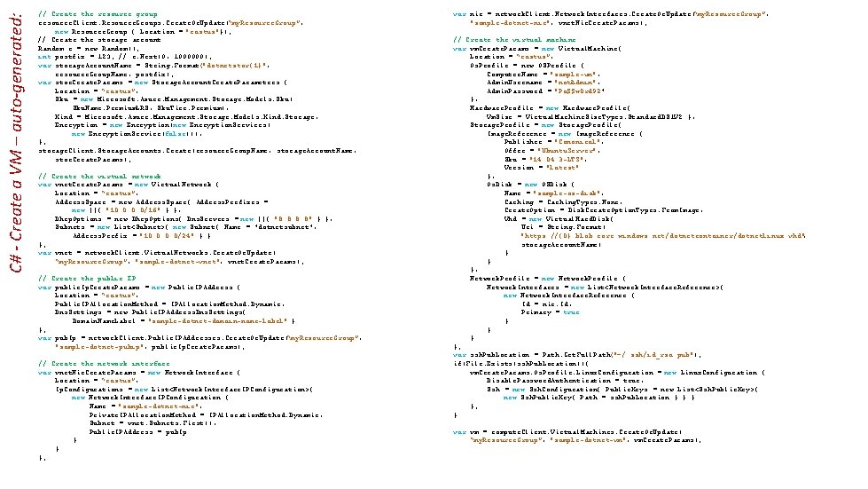868x489 pixels.
Task: Click the line starting 'Kind = Microsoft.Azure.Management.Storage'
Action: [186, 117]
